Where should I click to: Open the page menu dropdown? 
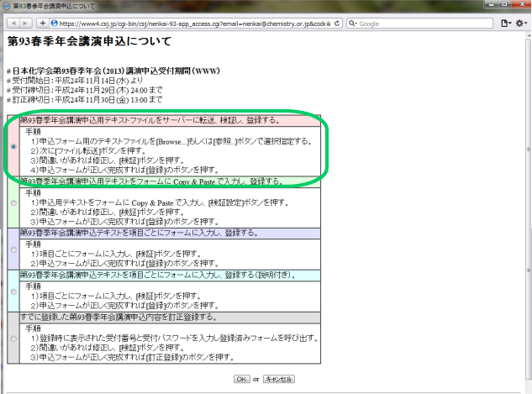[506, 23]
